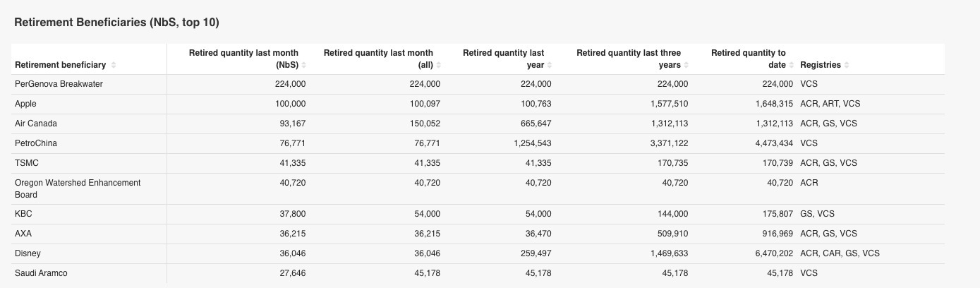Select the PerGenova Breakwater beneficiary cell

point(59,84)
